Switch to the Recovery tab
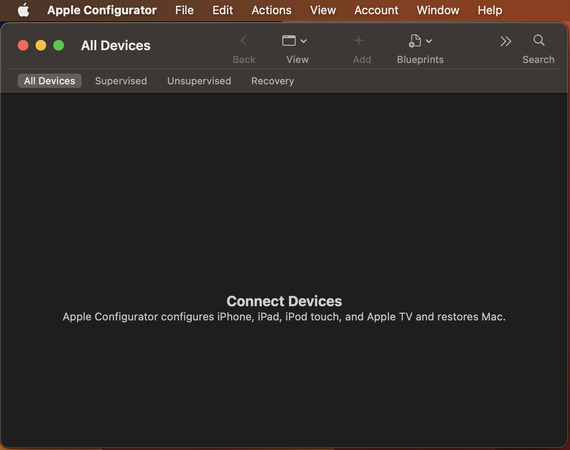The width and height of the screenshot is (570, 450). [272, 81]
